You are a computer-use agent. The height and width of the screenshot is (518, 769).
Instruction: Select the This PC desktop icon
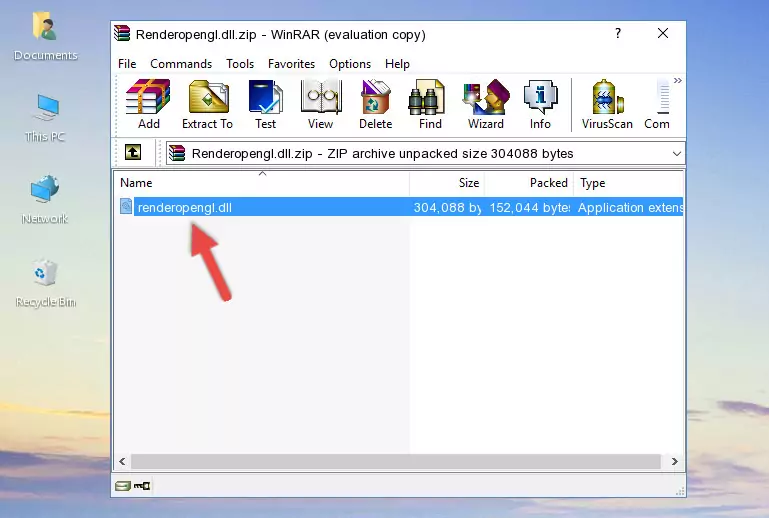(x=45, y=119)
